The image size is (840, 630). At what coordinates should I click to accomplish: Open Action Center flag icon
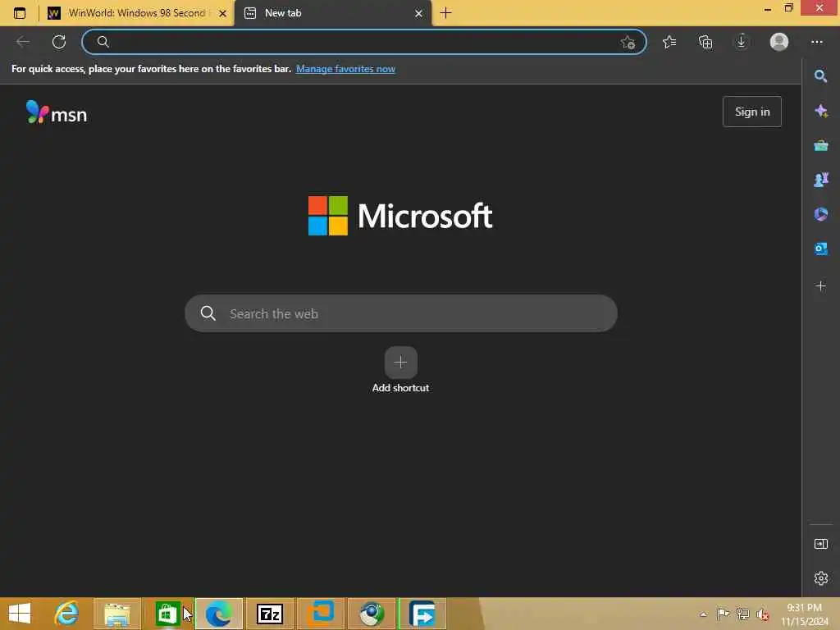723,614
